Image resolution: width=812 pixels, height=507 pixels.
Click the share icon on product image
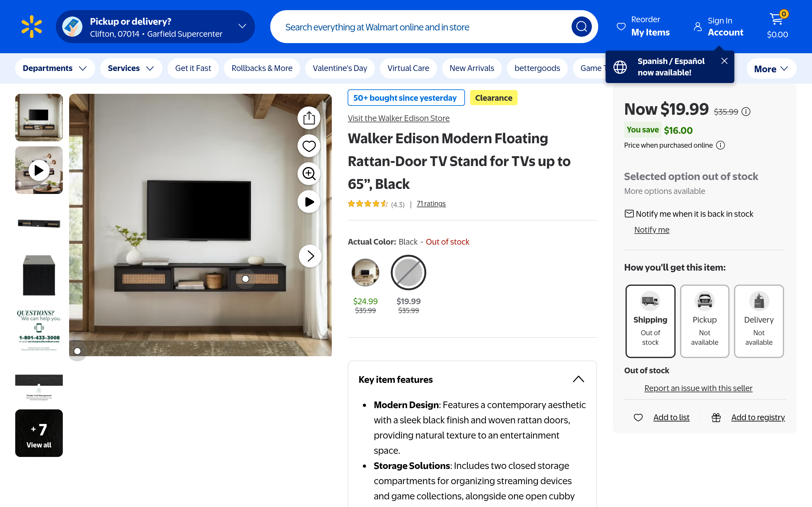point(309,118)
